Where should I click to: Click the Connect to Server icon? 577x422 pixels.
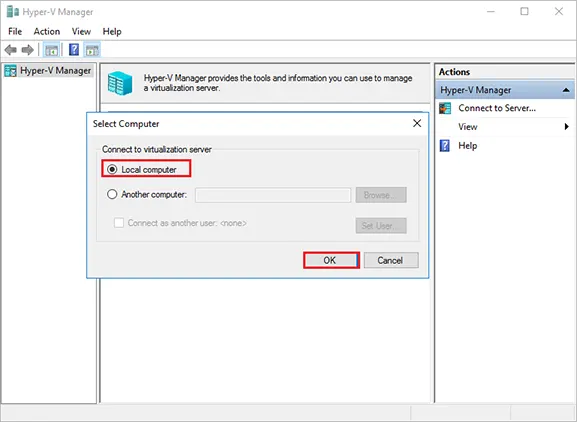pos(445,108)
